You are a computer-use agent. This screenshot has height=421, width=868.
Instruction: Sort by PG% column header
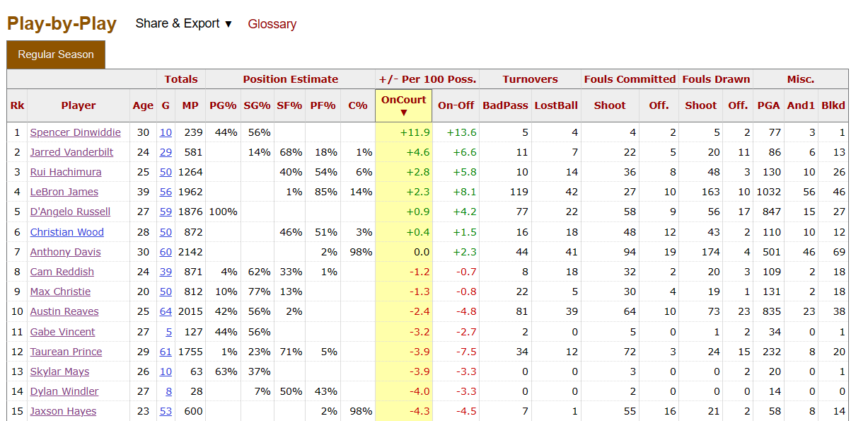tap(223, 105)
